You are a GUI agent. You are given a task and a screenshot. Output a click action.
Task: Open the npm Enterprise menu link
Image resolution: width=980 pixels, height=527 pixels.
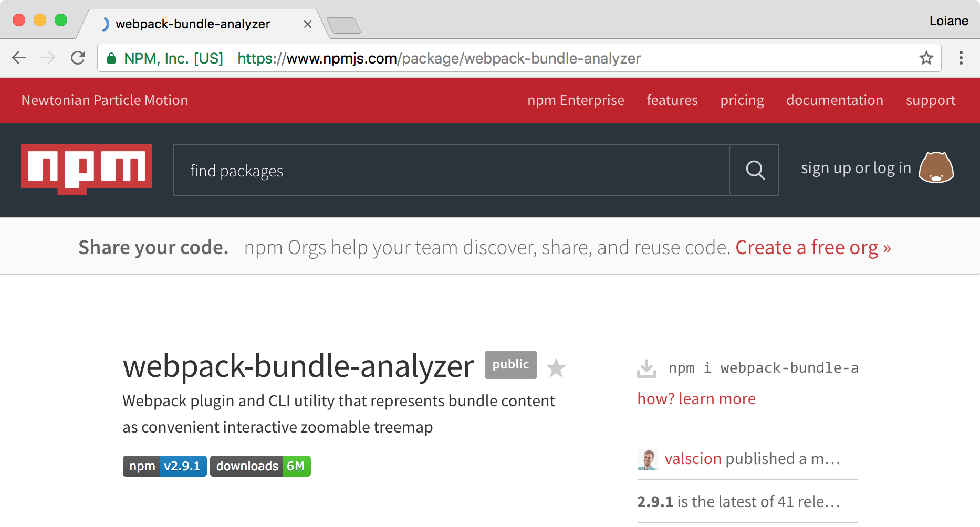[x=576, y=100]
